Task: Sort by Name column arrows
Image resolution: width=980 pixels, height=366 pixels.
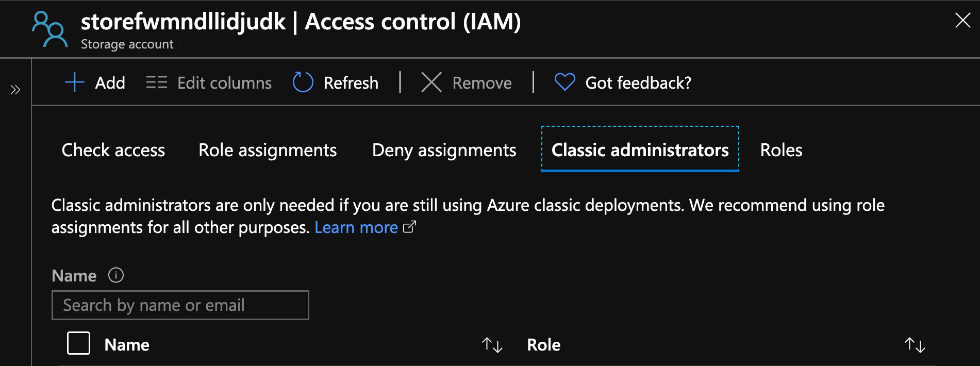Action: pos(492,345)
